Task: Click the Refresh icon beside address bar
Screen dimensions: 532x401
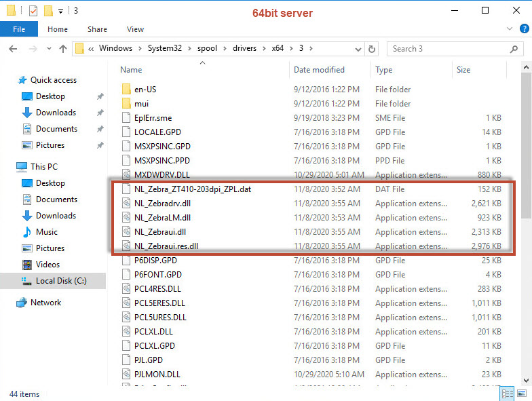Action: [x=371, y=49]
